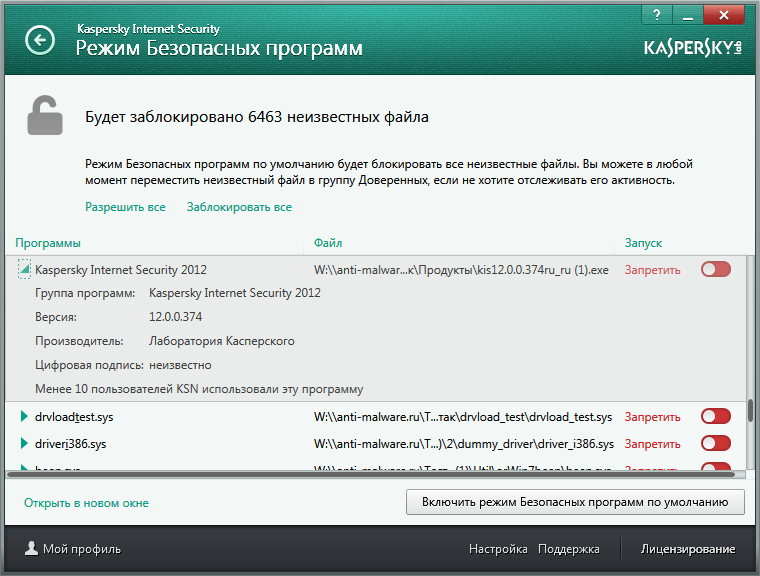This screenshot has width=760, height=576.
Task: Open Настройка in the footer
Action: point(498,549)
